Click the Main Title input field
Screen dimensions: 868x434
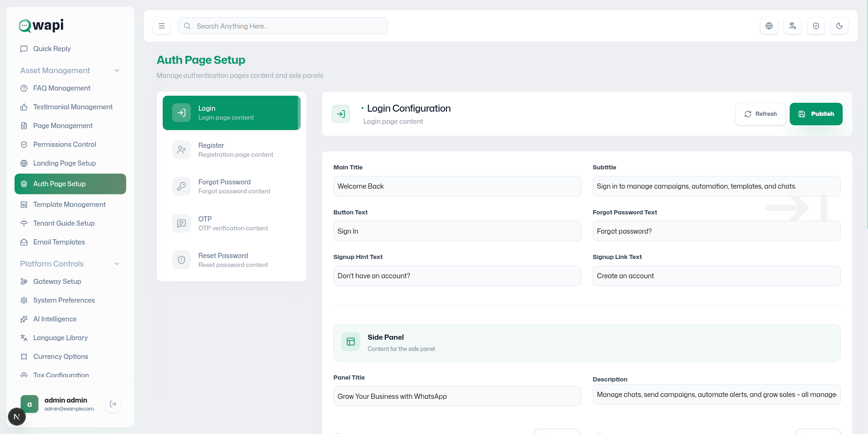coord(457,186)
